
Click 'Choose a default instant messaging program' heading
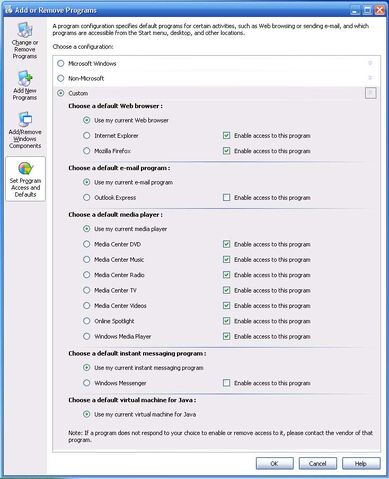[x=137, y=353]
